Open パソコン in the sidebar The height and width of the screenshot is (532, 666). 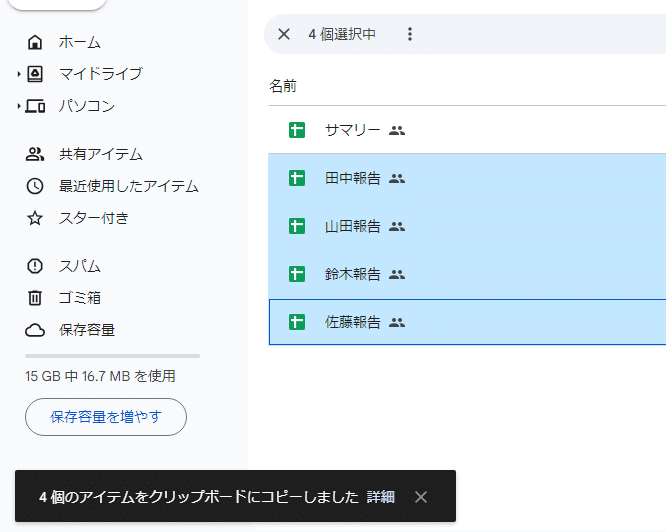87,106
